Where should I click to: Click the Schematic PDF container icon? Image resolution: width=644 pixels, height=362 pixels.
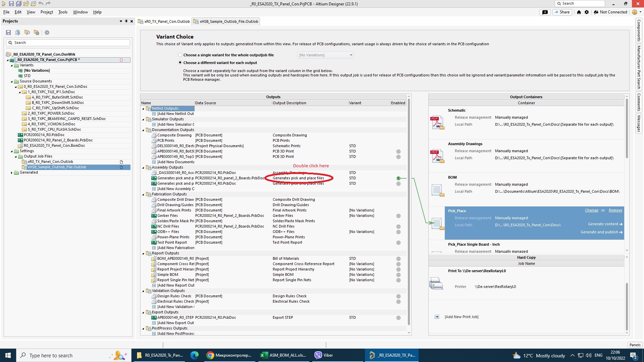pyautogui.click(x=437, y=122)
